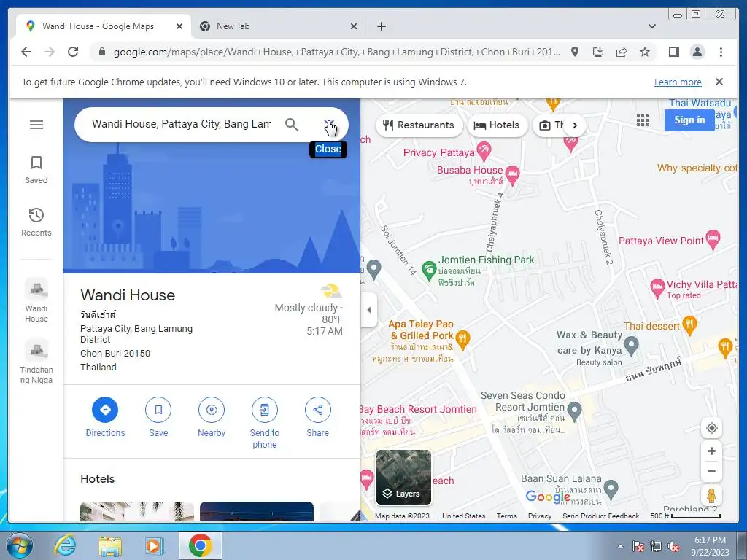Show hidden system tray icons
Viewport: 747px width, 560px height.
pos(620,546)
